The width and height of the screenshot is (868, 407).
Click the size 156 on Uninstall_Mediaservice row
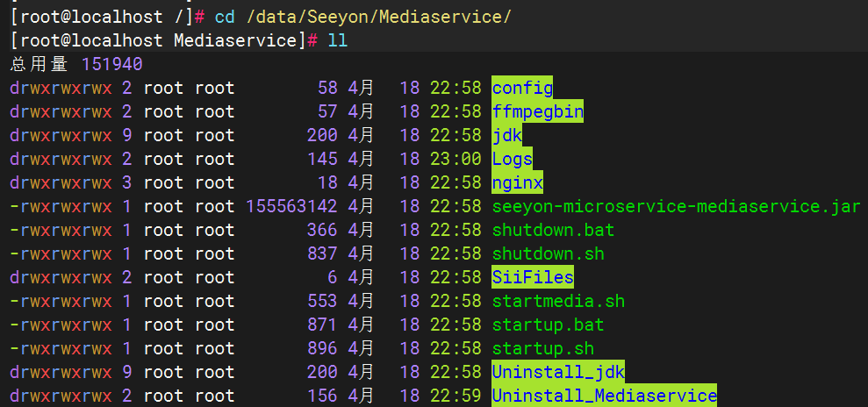tap(322, 396)
